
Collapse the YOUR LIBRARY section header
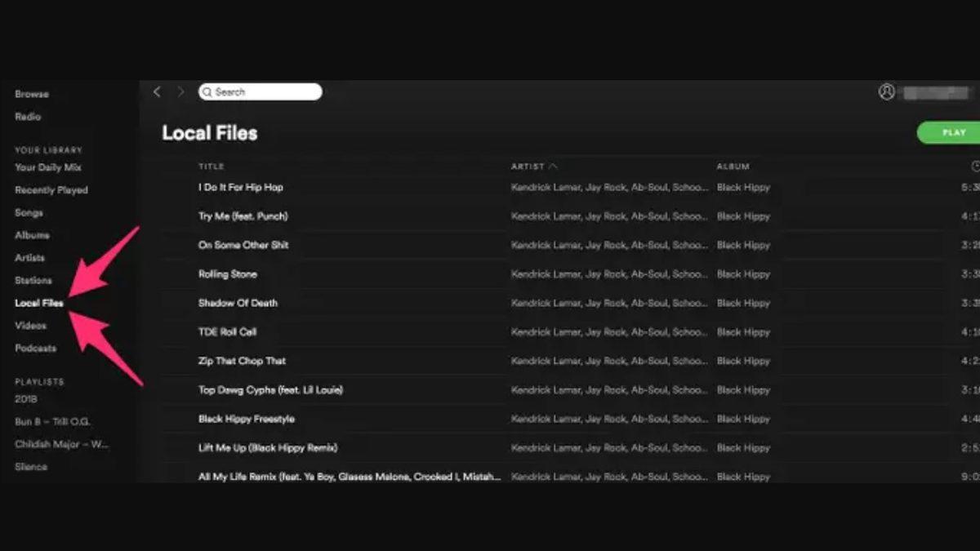pyautogui.click(x=47, y=150)
